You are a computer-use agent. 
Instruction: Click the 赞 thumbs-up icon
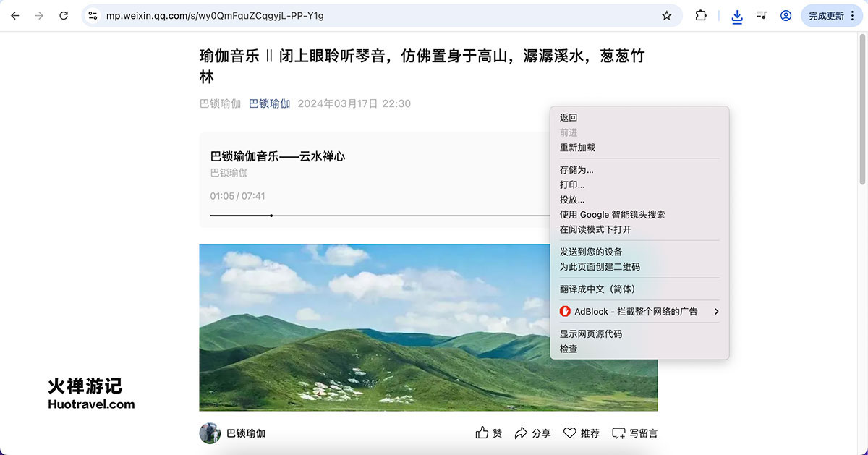482,432
